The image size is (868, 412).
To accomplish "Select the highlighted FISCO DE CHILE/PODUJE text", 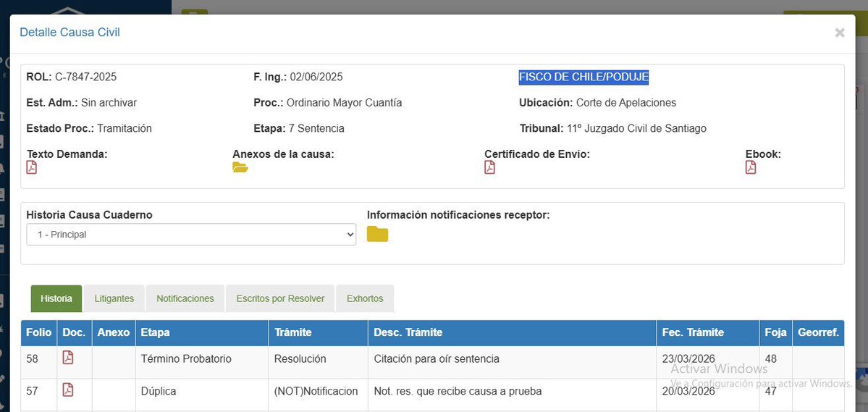I will pyautogui.click(x=583, y=77).
